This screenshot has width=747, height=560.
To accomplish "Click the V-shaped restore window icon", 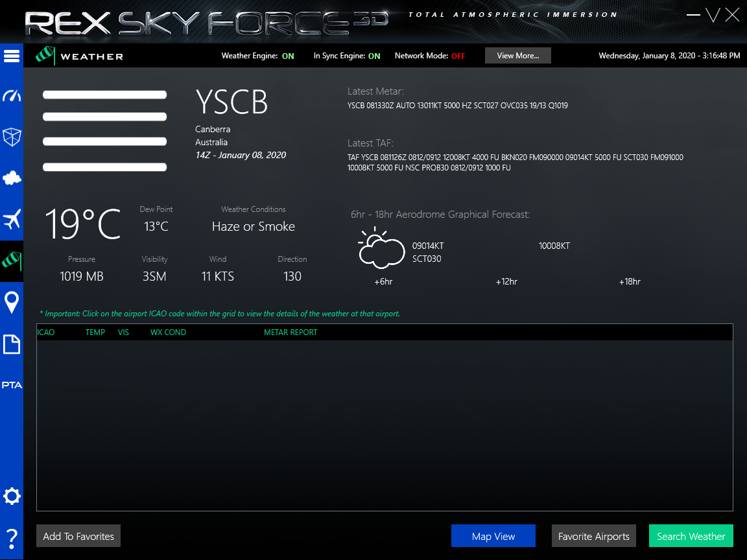I will 713,15.
